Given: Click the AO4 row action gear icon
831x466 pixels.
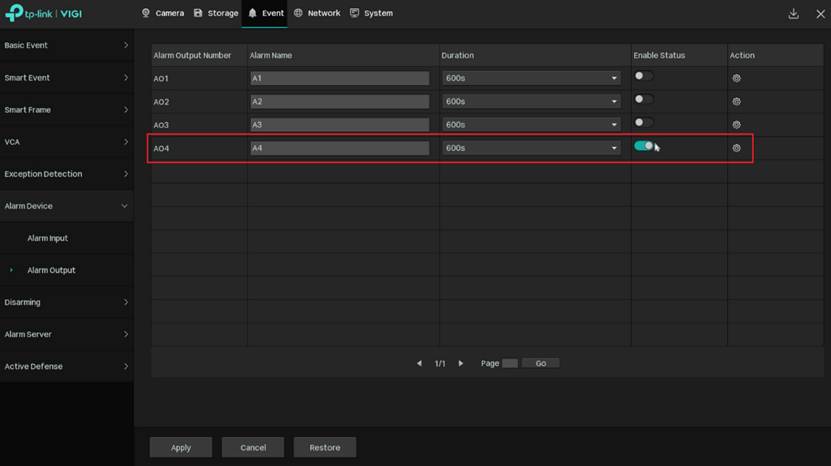Looking at the screenshot, I should click(736, 148).
